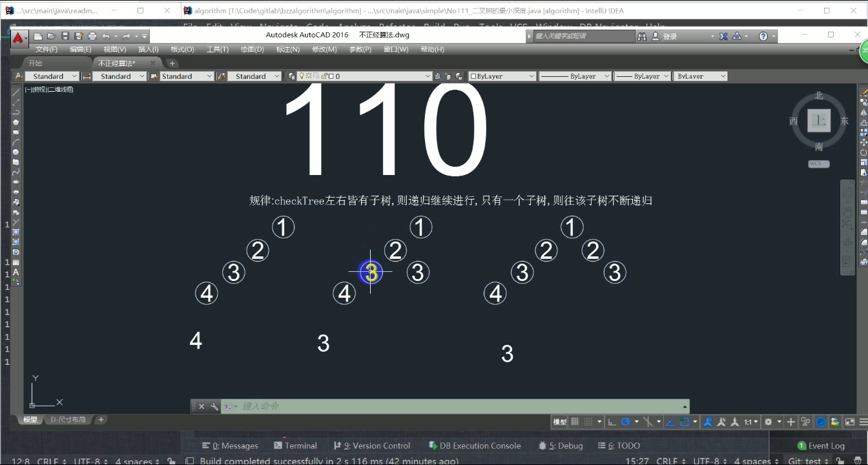The image size is (868, 465).
Task: Open status bar customization menu icon
Action: coord(863,422)
